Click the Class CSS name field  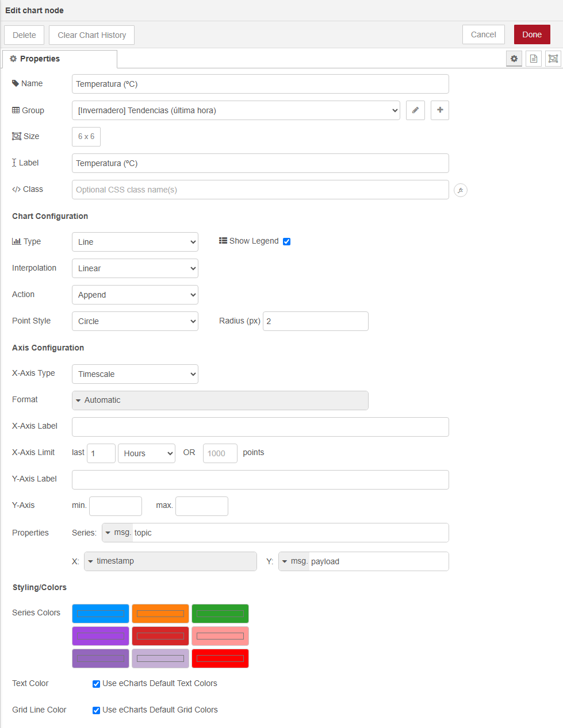point(261,190)
